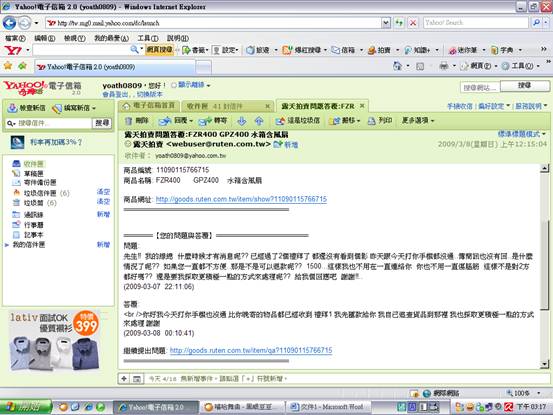
Task: Switch to 收件匣 41 封信件 tab
Action: click(x=227, y=106)
